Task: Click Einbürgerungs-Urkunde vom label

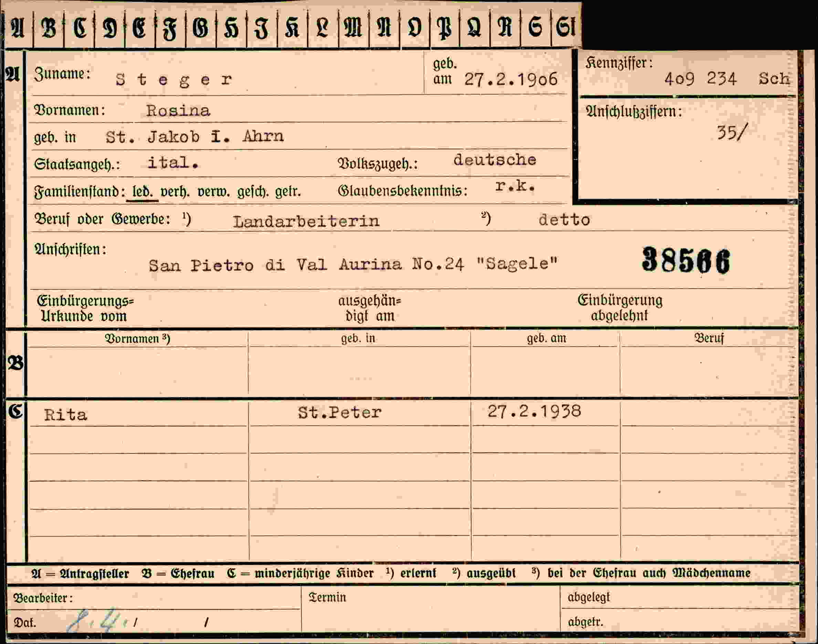Action: tap(85, 309)
